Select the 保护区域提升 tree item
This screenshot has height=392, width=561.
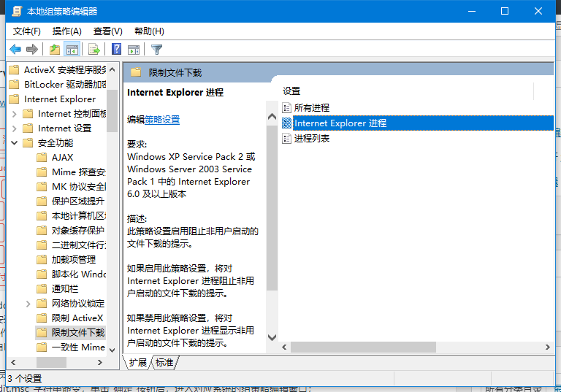pyautogui.click(x=78, y=201)
